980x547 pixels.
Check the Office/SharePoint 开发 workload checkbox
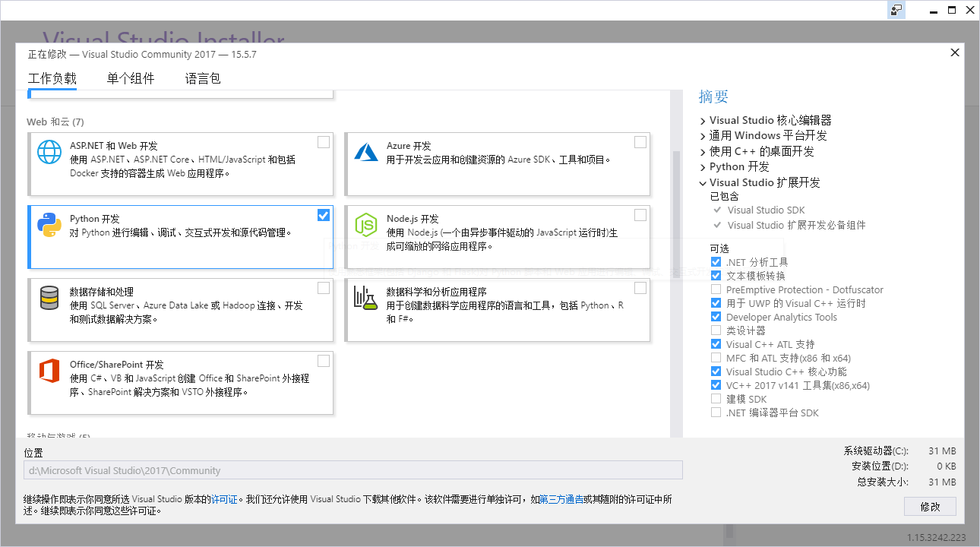[x=324, y=361]
